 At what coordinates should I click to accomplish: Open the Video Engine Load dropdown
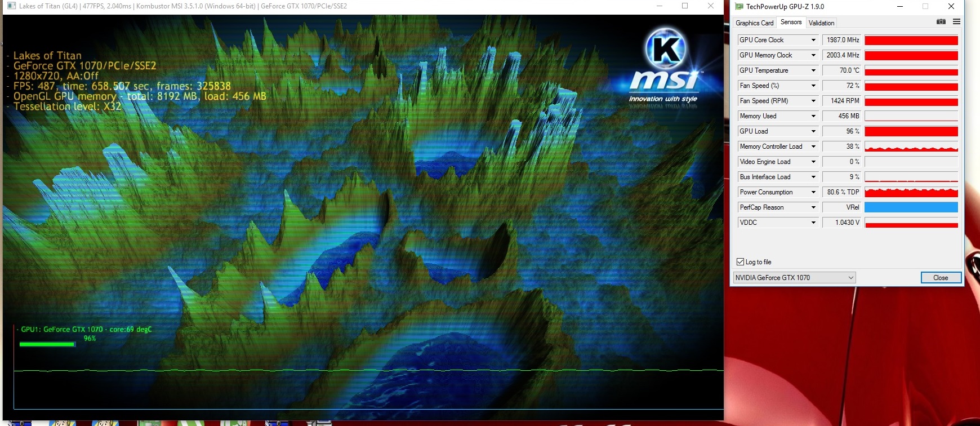(813, 162)
